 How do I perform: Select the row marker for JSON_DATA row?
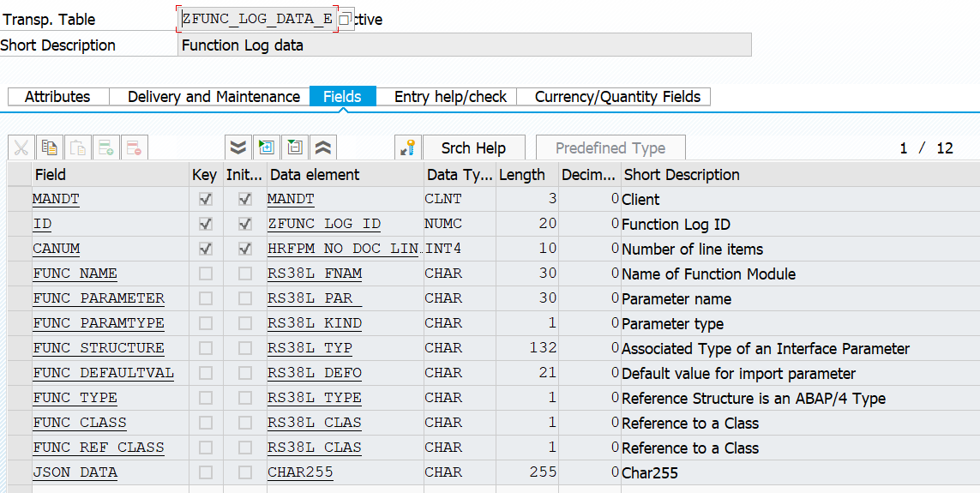point(20,472)
